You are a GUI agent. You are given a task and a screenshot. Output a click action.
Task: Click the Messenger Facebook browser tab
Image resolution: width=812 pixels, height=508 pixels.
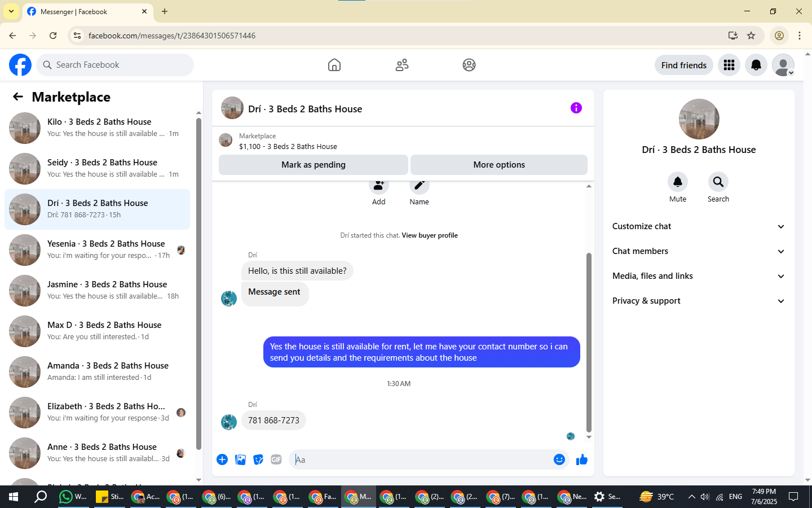click(87, 12)
